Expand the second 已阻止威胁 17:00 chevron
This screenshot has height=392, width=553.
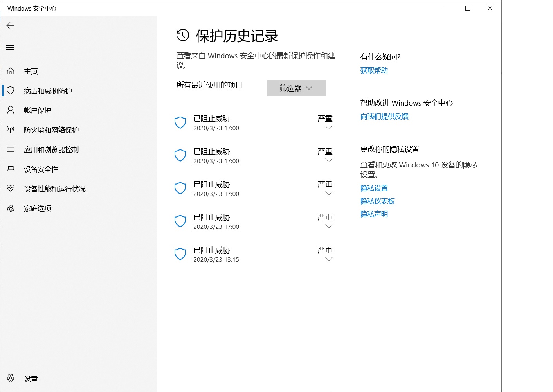(329, 161)
